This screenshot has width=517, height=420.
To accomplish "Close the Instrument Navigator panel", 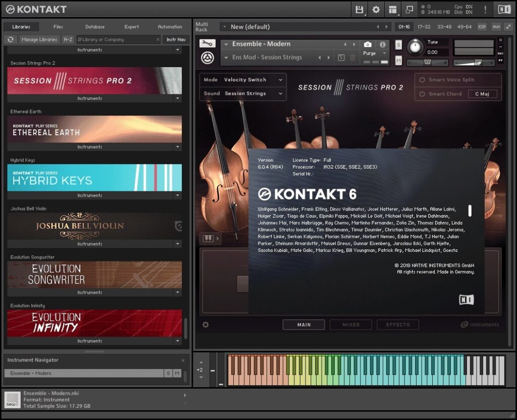I will pyautogui.click(x=183, y=360).
